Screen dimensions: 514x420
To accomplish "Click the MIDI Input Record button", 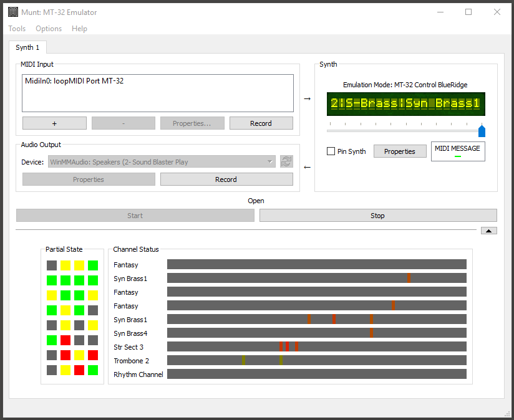I will coord(261,123).
